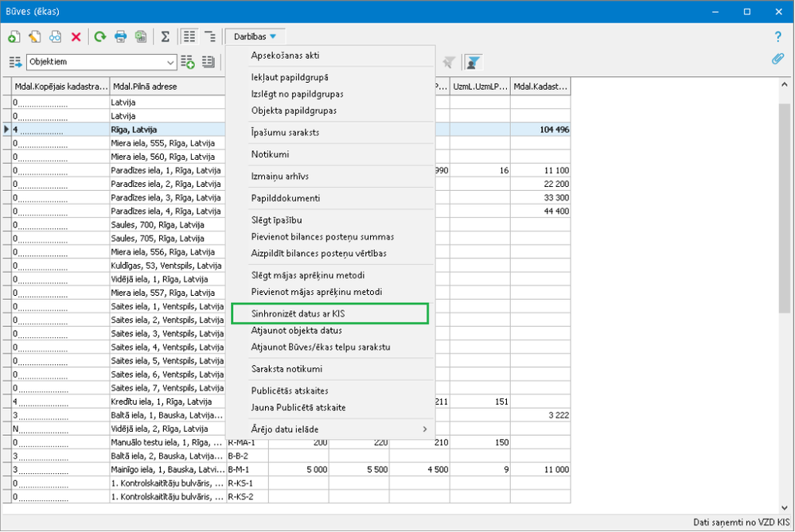Toggle the tree hierarchy view icon
This screenshot has height=532, width=795.
pos(210,37)
